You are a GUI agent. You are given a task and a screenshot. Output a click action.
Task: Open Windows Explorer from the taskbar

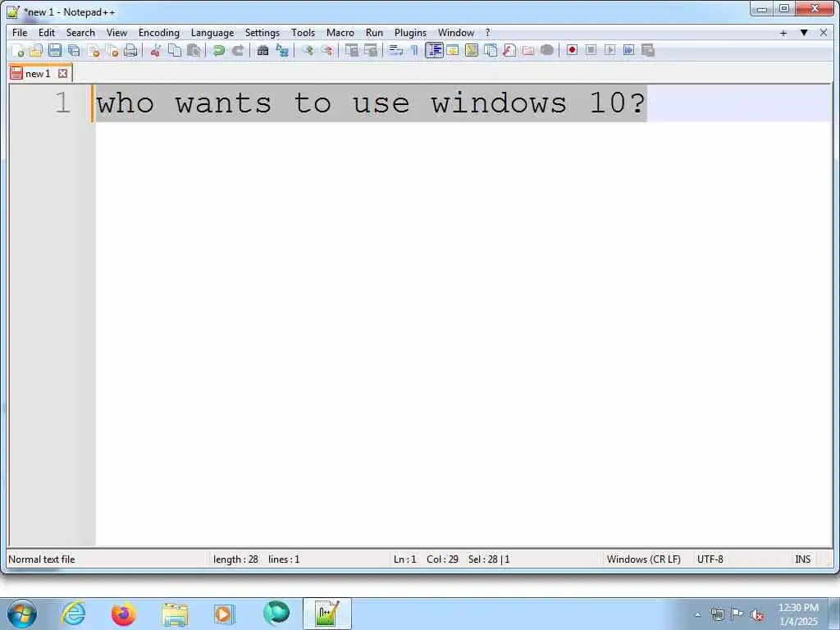pyautogui.click(x=175, y=614)
